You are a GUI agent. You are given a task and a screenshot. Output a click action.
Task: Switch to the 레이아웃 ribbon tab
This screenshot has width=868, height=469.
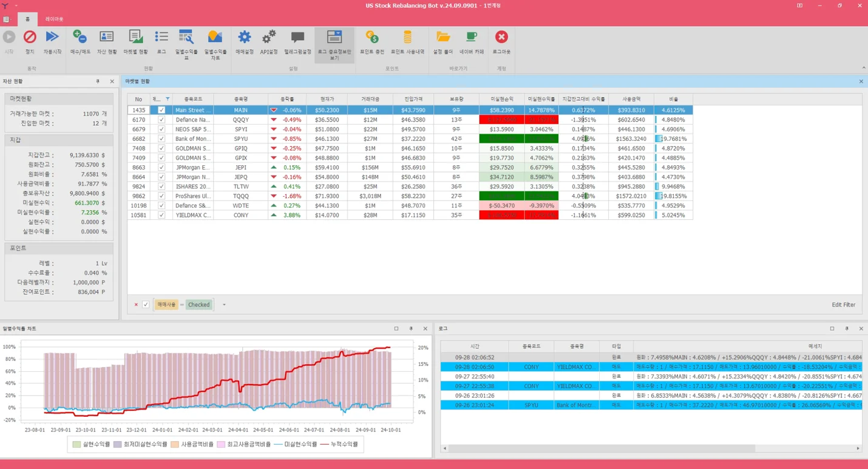(x=54, y=19)
